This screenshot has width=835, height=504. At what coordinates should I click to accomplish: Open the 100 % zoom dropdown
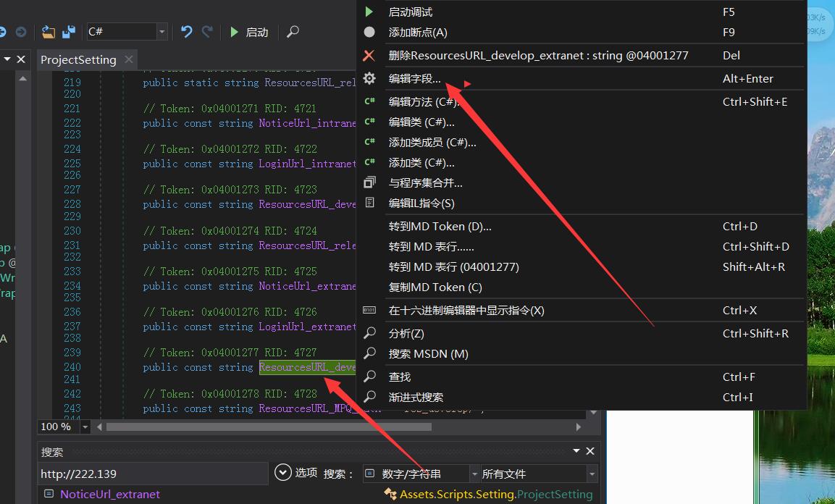[85, 427]
